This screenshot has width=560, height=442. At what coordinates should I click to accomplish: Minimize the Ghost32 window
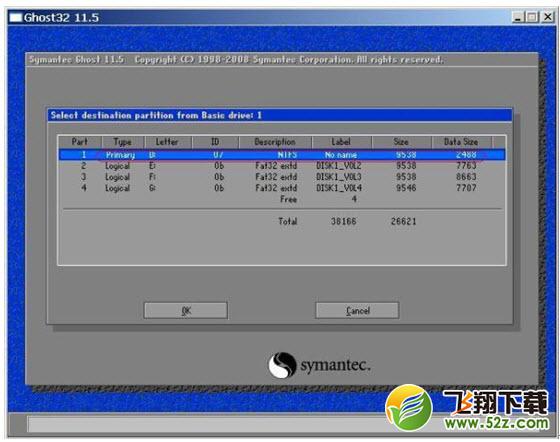pos(518,17)
